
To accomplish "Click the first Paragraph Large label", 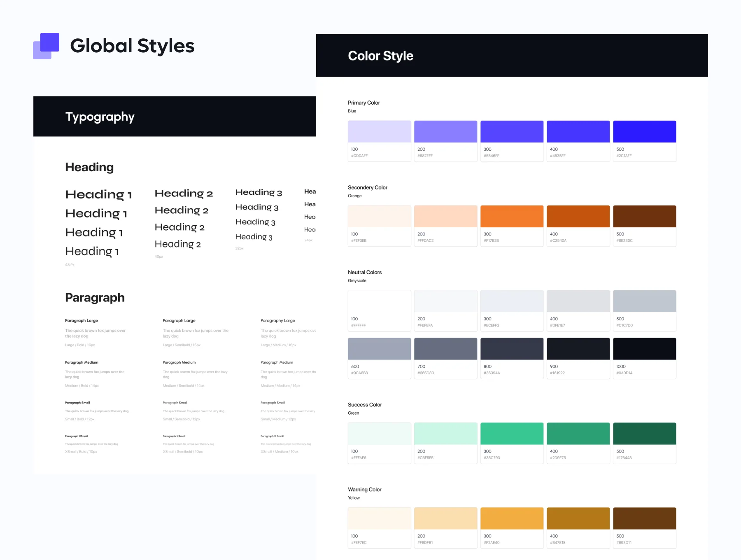I will click(82, 320).
